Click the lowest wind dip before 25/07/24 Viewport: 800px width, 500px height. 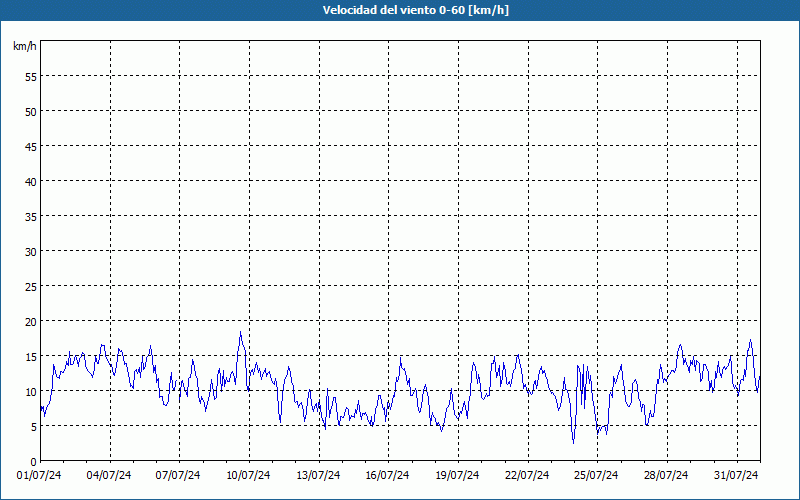pos(573,443)
